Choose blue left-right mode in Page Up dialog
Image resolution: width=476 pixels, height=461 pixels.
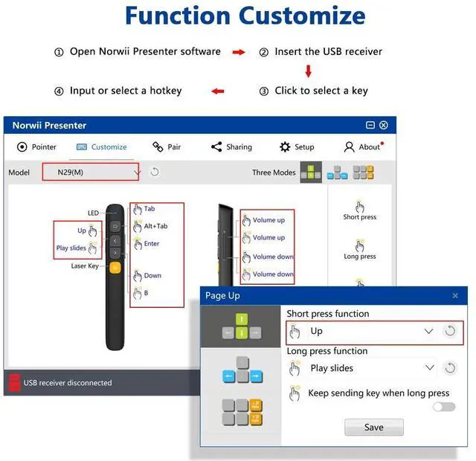(242, 370)
